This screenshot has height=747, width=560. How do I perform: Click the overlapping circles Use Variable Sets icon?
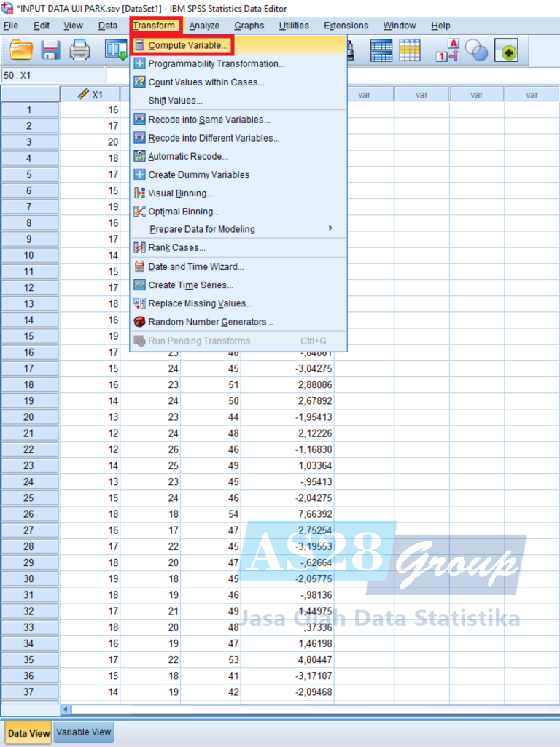pos(476,50)
